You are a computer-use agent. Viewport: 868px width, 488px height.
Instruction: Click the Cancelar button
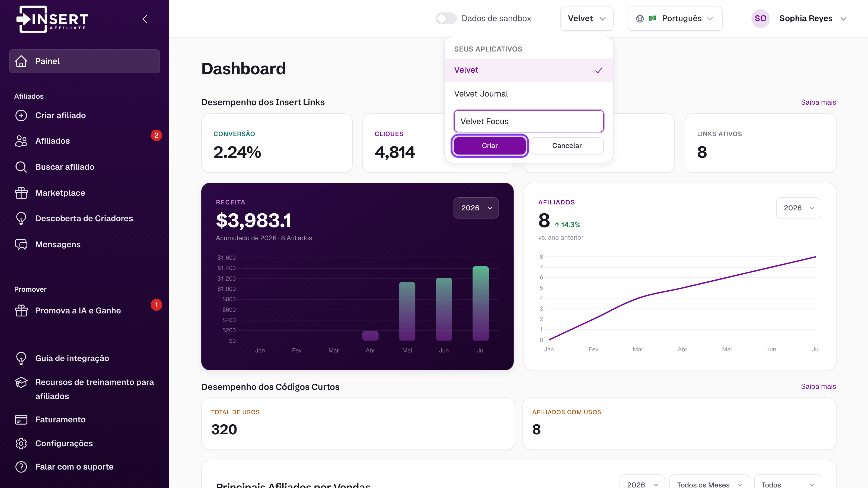coord(567,146)
